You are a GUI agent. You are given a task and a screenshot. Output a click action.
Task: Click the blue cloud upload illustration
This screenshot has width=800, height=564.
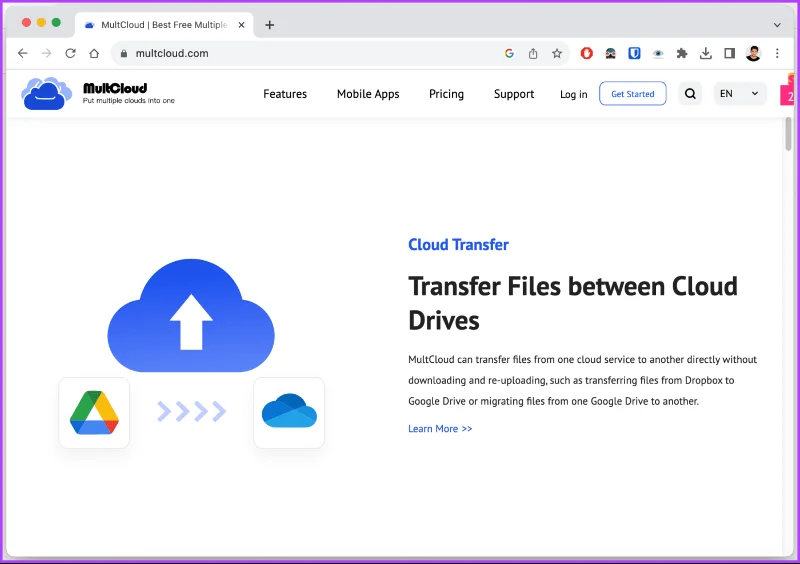(x=191, y=315)
